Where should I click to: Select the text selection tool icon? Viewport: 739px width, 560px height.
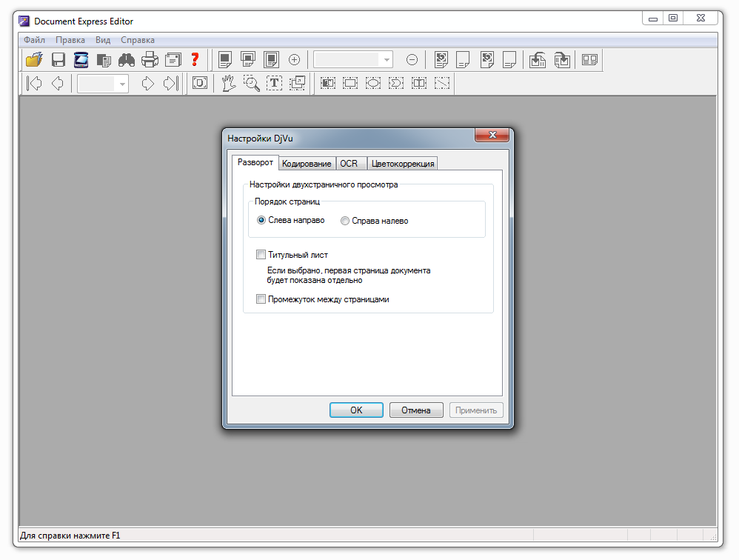click(275, 84)
